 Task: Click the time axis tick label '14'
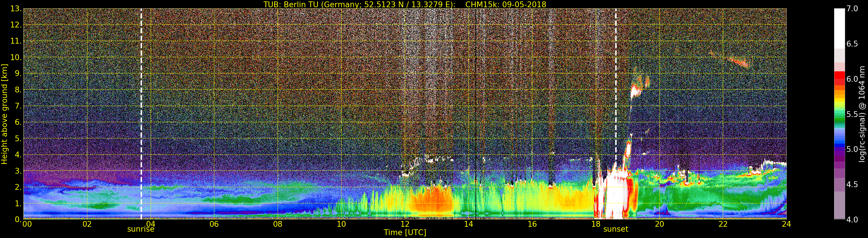[x=468, y=224]
